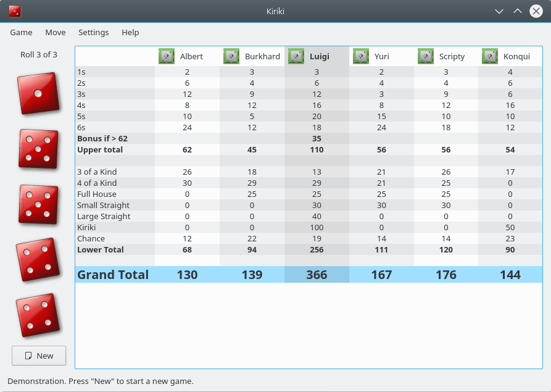The image size is (551, 392).
Task: Select the upper die showing five
Action: tap(38, 149)
